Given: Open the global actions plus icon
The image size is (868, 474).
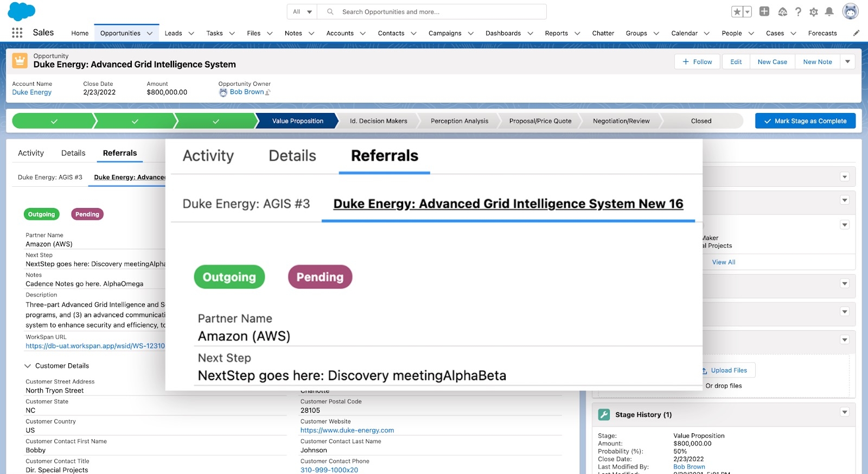Looking at the screenshot, I should pyautogui.click(x=764, y=11).
